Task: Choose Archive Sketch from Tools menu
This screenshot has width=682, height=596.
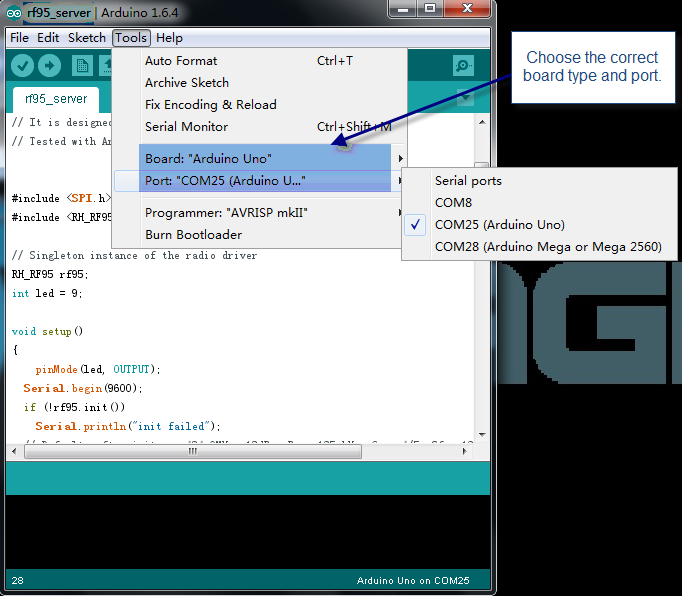Action: coord(259,83)
